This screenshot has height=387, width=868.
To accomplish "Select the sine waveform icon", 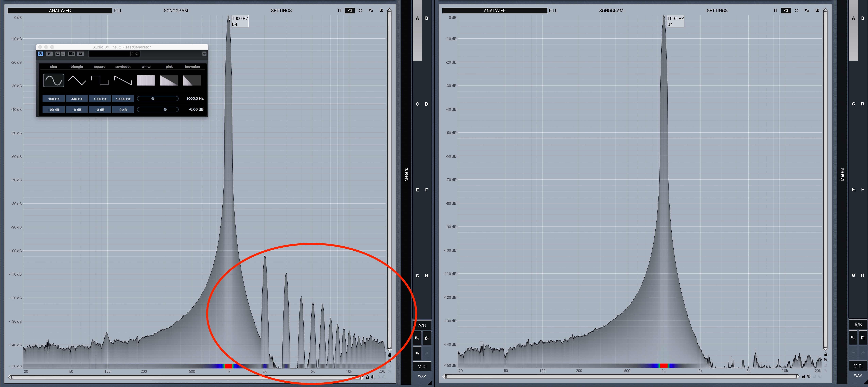I will click(53, 80).
